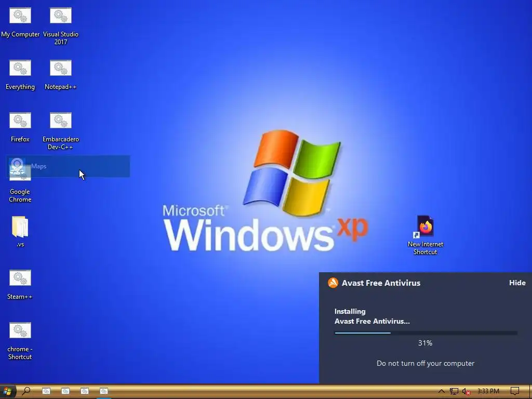Click the 'Do not turn off your computer' message
This screenshot has width=532, height=399.
tap(425, 363)
